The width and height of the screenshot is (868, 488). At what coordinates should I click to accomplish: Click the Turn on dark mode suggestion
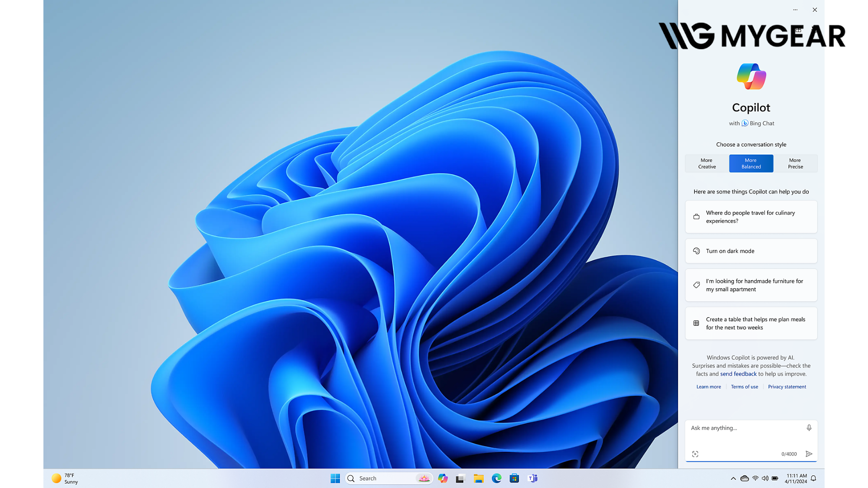pos(751,251)
